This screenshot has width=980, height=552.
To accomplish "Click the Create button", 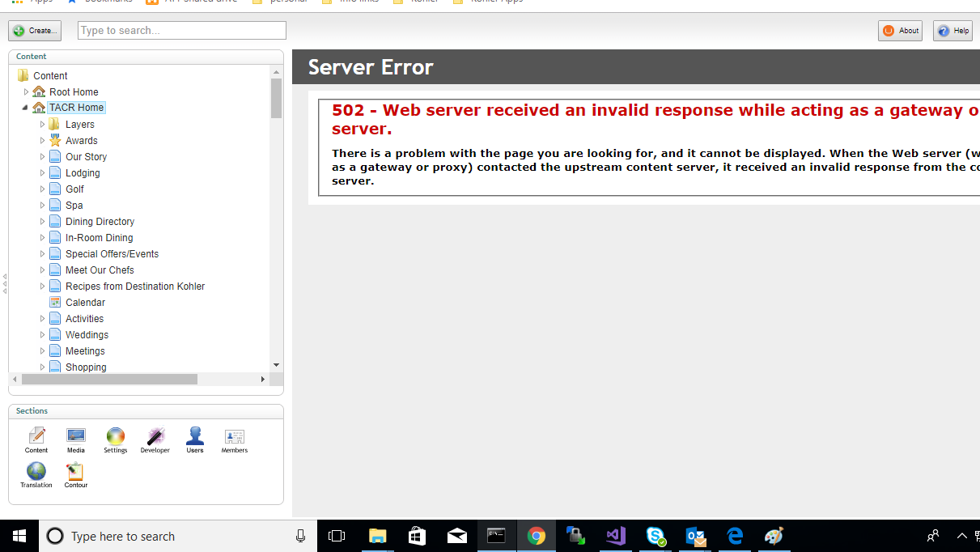I will [x=35, y=31].
